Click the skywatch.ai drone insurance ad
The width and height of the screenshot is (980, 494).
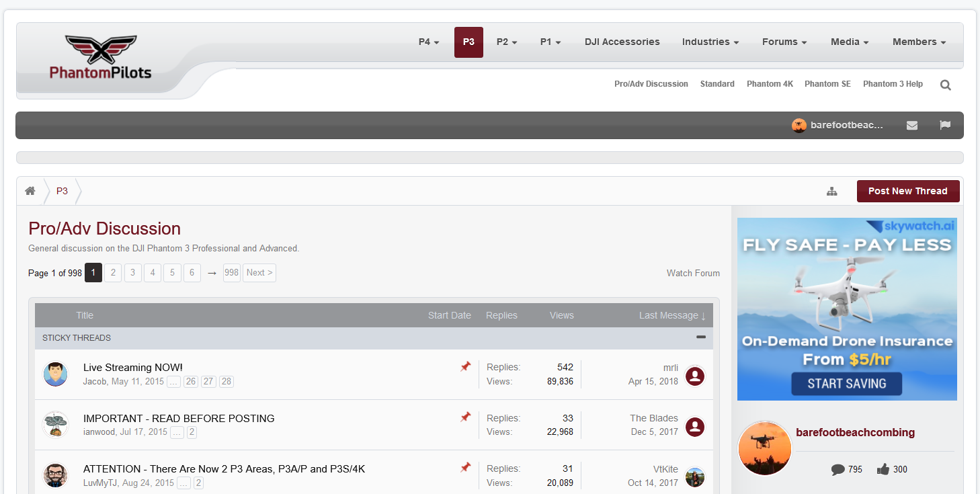point(847,309)
